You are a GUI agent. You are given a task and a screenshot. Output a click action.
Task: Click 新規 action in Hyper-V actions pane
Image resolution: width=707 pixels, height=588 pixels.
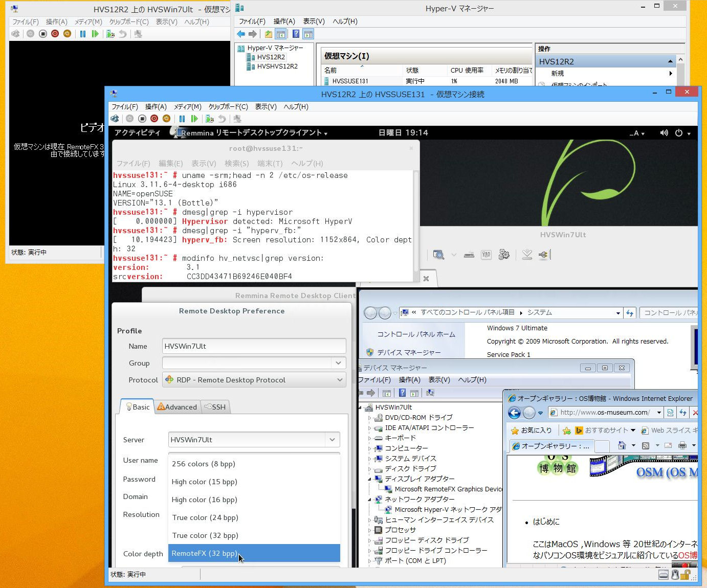tap(558, 74)
